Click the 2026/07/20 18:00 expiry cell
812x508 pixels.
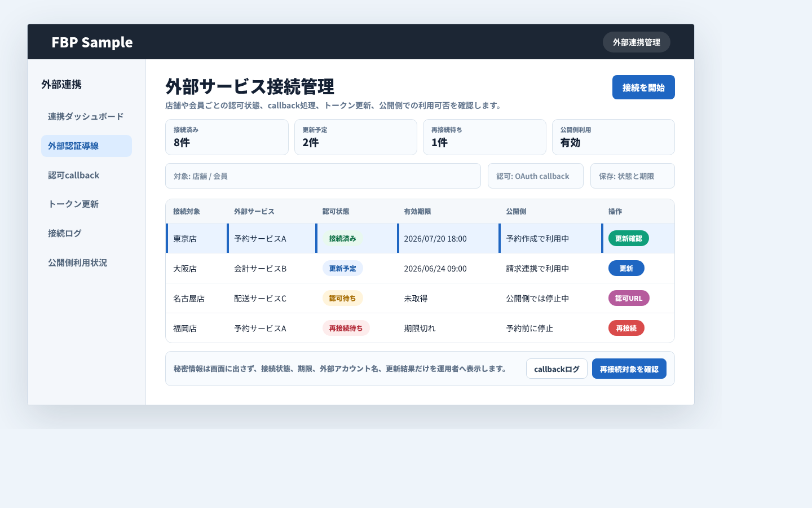click(x=448, y=238)
